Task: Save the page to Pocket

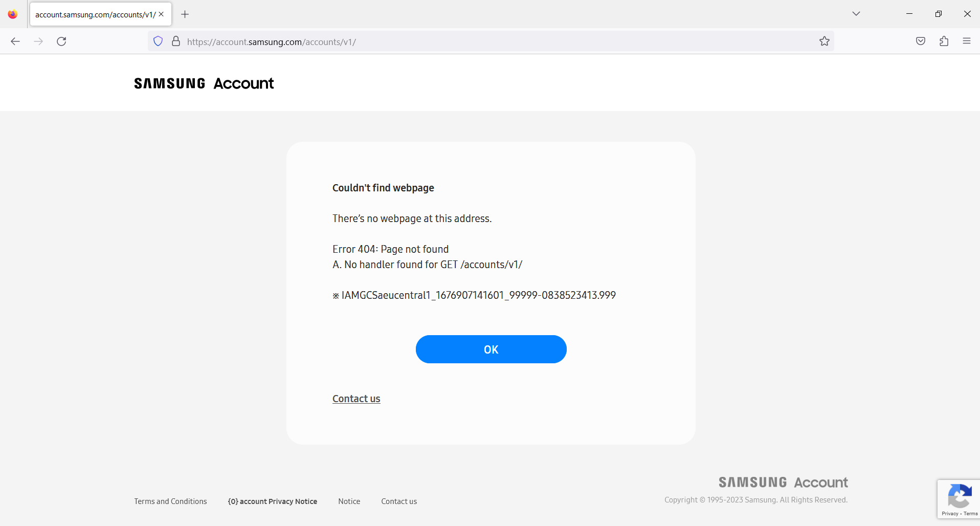Action: click(x=921, y=41)
